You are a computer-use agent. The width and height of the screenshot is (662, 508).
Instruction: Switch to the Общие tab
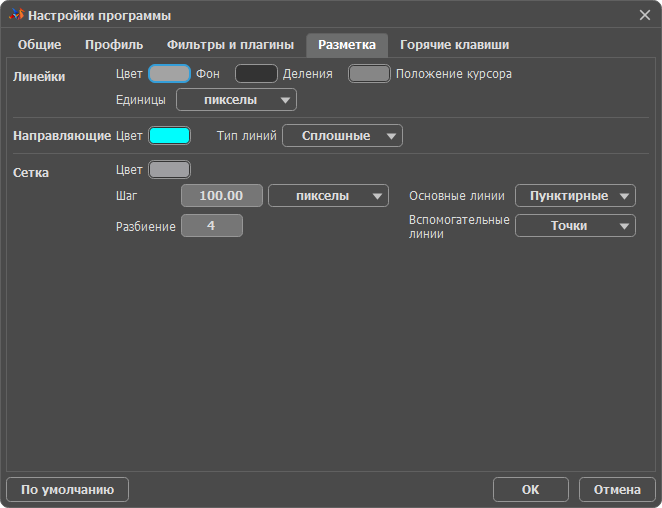coord(39,45)
